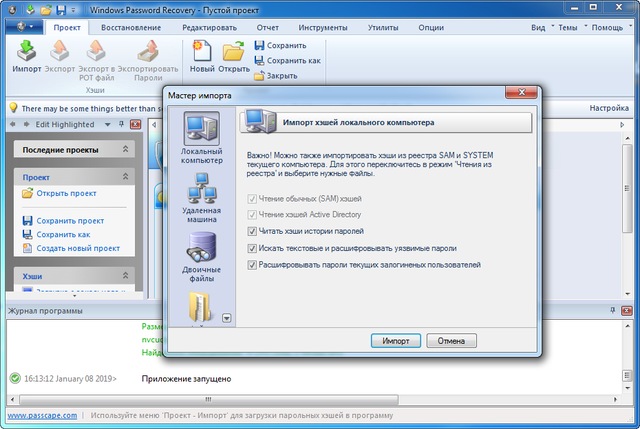This screenshot has height=429, width=640.
Task: Collapse the Хэши sidebar section
Action: (125, 275)
